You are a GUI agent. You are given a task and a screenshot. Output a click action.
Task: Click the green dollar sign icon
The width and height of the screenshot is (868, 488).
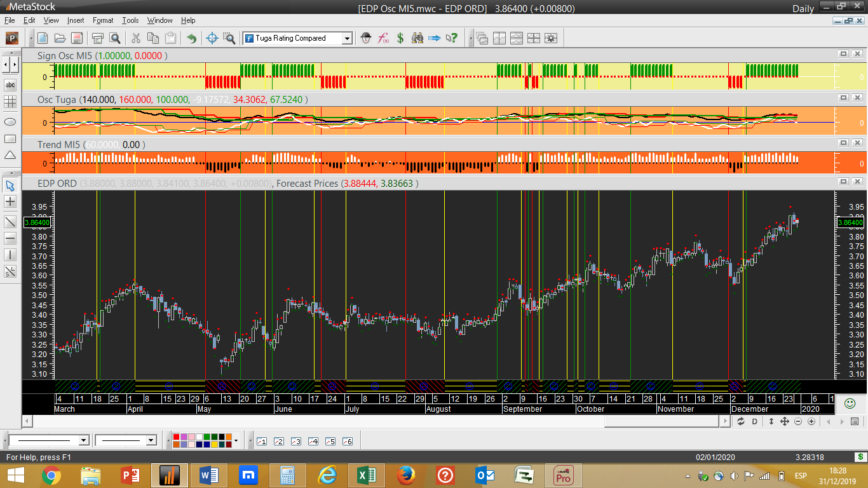[x=400, y=38]
